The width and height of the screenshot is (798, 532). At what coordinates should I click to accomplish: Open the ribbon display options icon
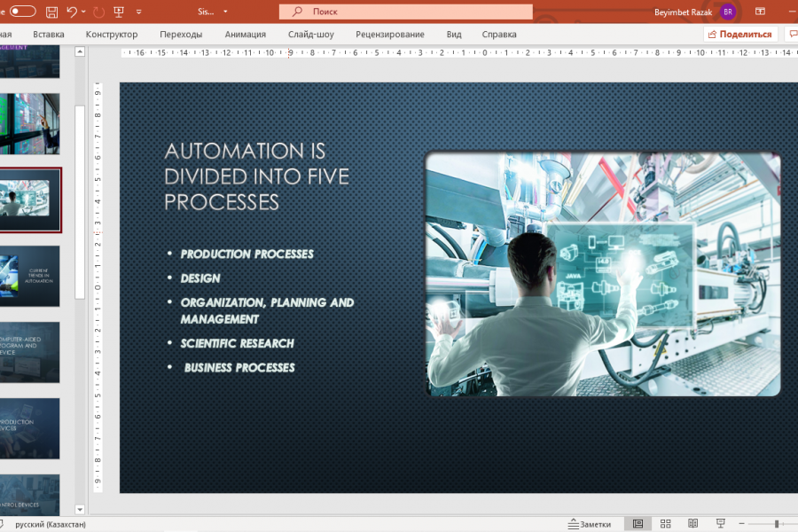point(760,12)
